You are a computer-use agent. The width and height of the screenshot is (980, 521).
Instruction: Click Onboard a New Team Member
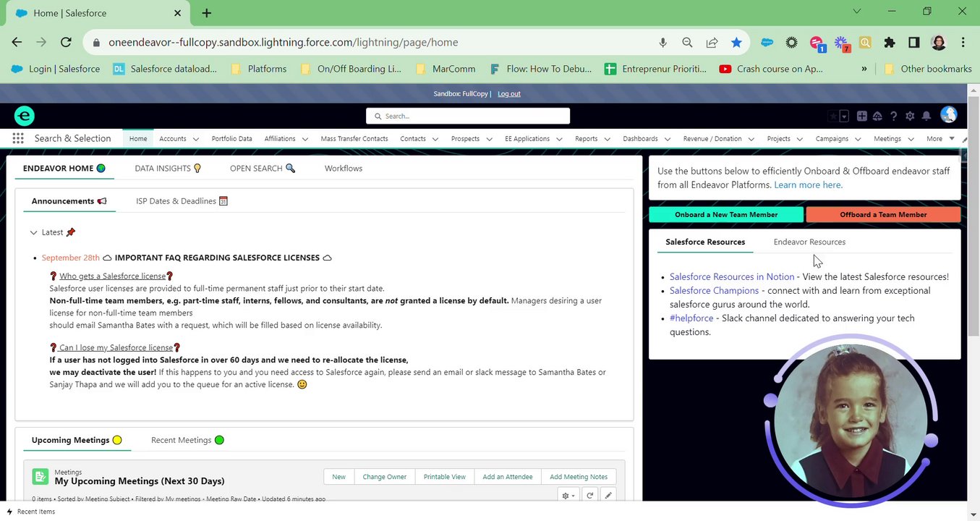tap(726, 215)
